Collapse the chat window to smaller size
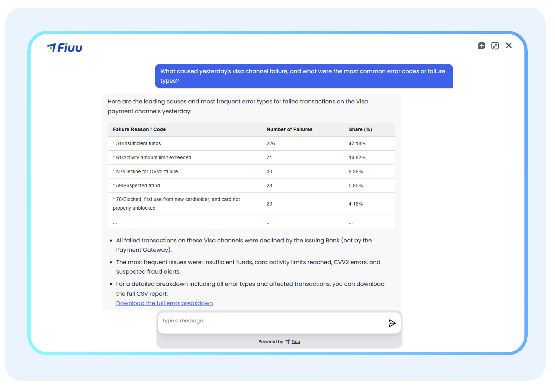Image resolution: width=555 pixels, height=392 pixels. (x=495, y=46)
